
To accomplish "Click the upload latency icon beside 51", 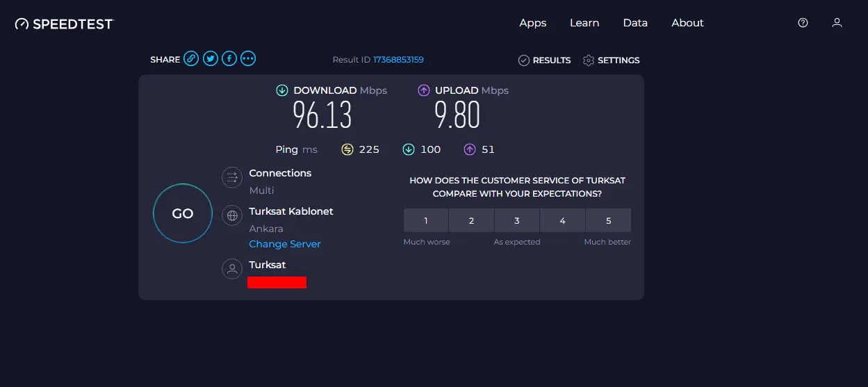I will pos(470,149).
